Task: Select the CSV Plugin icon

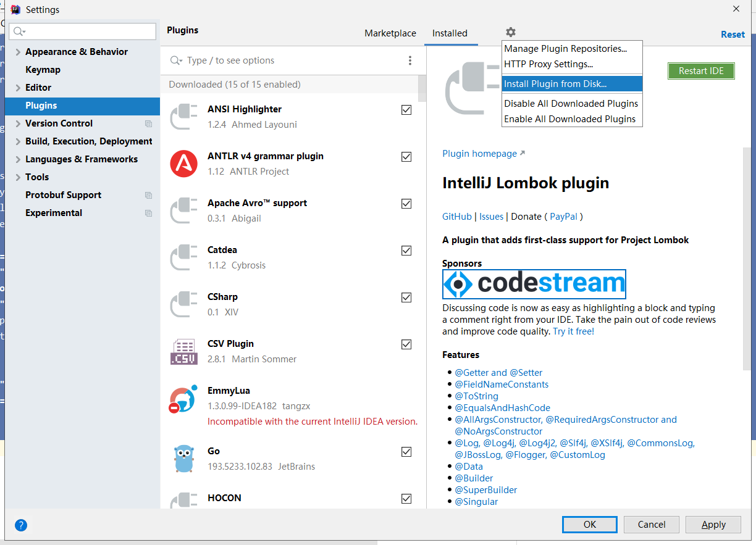Action: coord(183,351)
